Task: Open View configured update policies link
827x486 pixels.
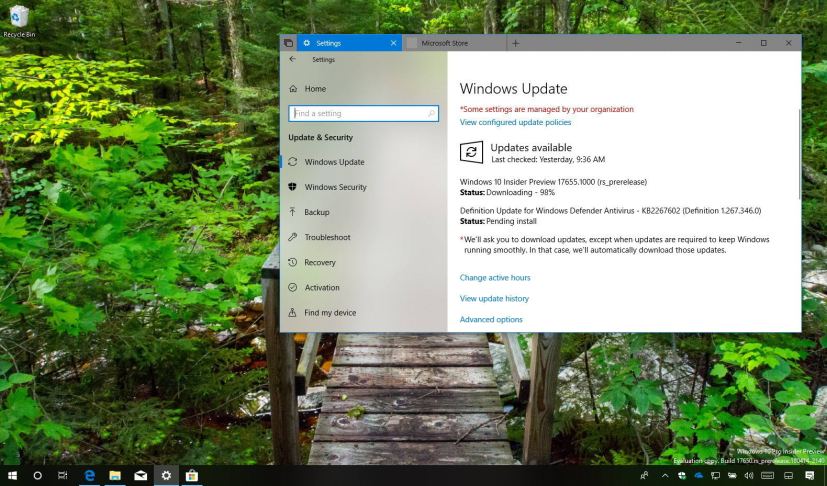Action: click(515, 122)
